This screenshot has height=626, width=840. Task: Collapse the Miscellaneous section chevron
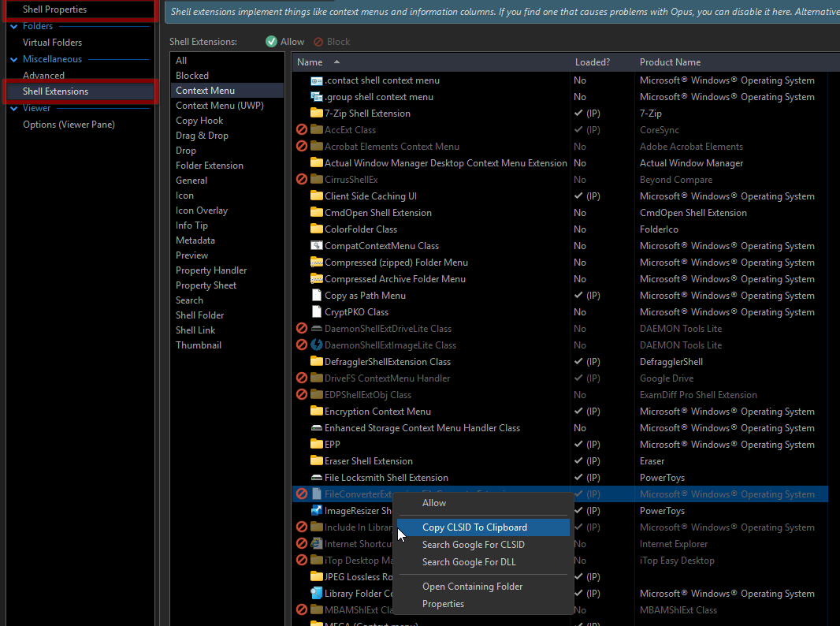(13, 59)
